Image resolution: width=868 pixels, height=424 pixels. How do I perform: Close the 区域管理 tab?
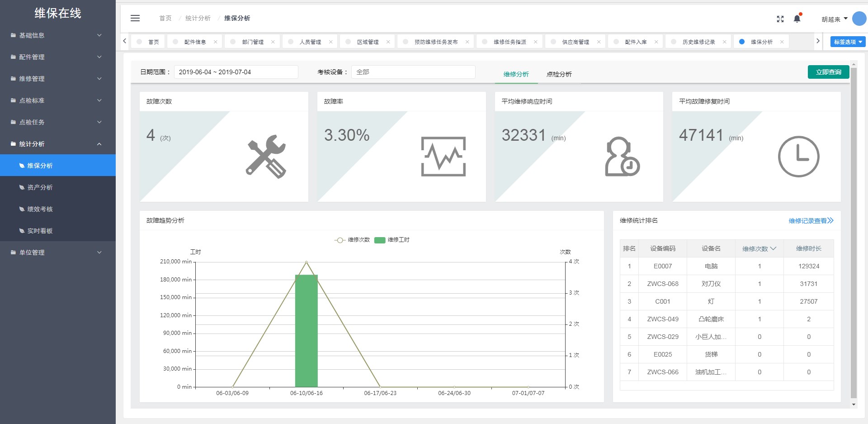[x=388, y=42]
